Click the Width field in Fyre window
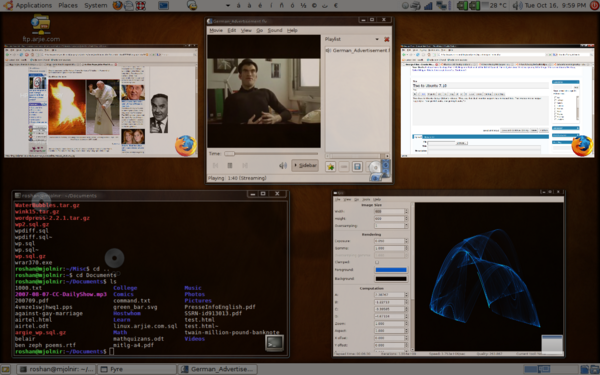600x375 pixels. coord(389,211)
